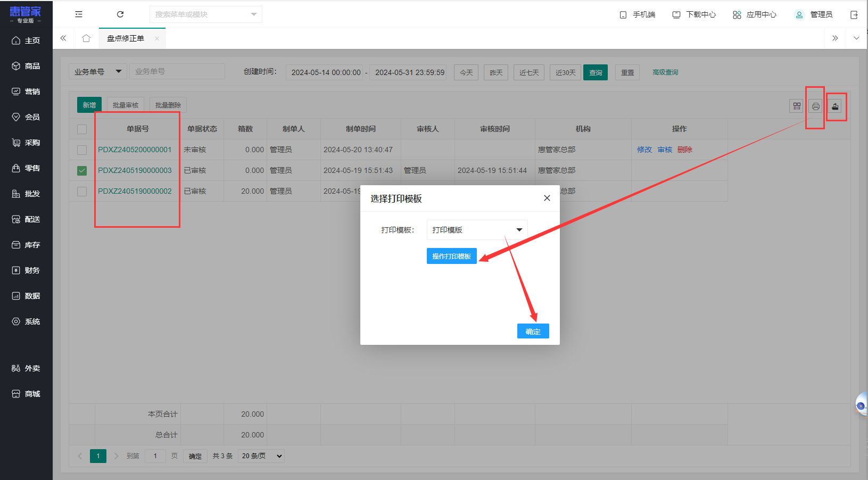Open the 数据 data sidebar menu
This screenshot has width=868, height=480.
[x=26, y=296]
